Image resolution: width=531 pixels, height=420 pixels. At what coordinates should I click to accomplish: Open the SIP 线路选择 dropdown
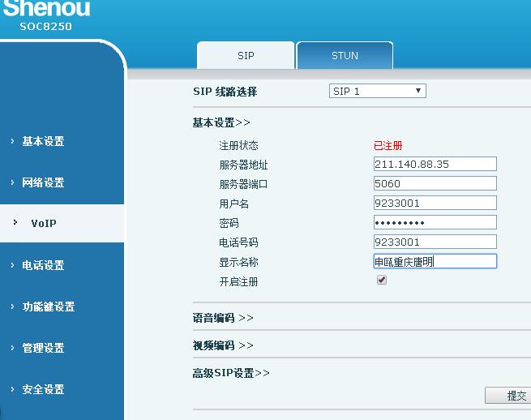tap(377, 92)
